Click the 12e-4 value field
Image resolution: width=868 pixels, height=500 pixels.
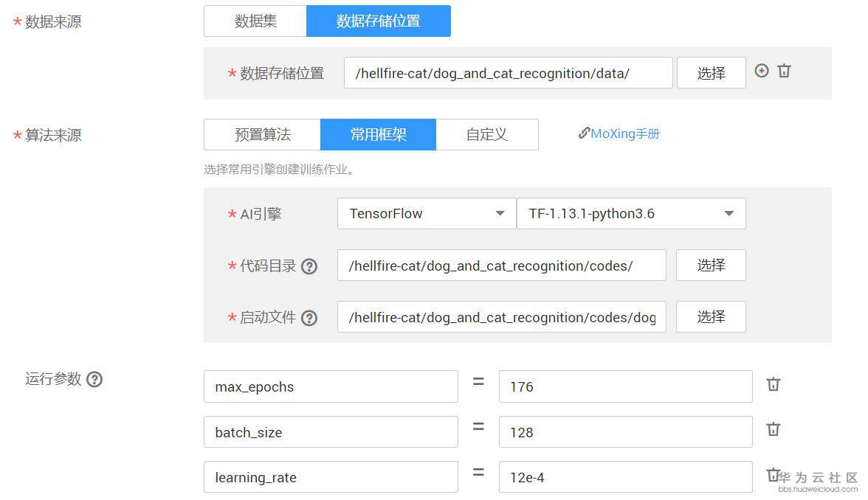pyautogui.click(x=626, y=476)
